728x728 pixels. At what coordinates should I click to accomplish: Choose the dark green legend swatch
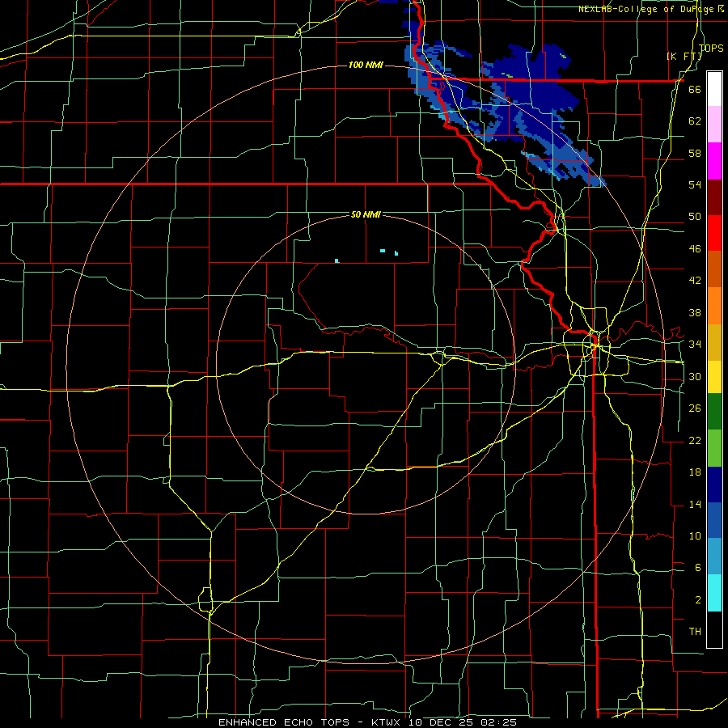point(714,412)
